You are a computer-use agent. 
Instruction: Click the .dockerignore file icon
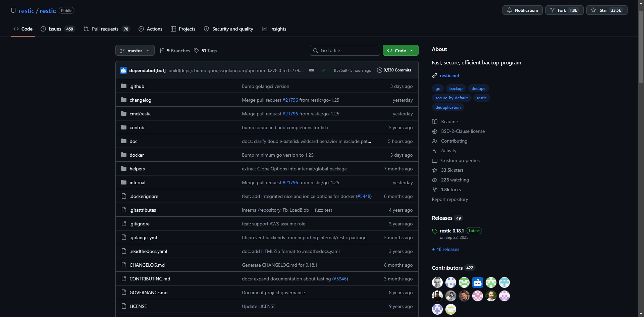tap(124, 196)
